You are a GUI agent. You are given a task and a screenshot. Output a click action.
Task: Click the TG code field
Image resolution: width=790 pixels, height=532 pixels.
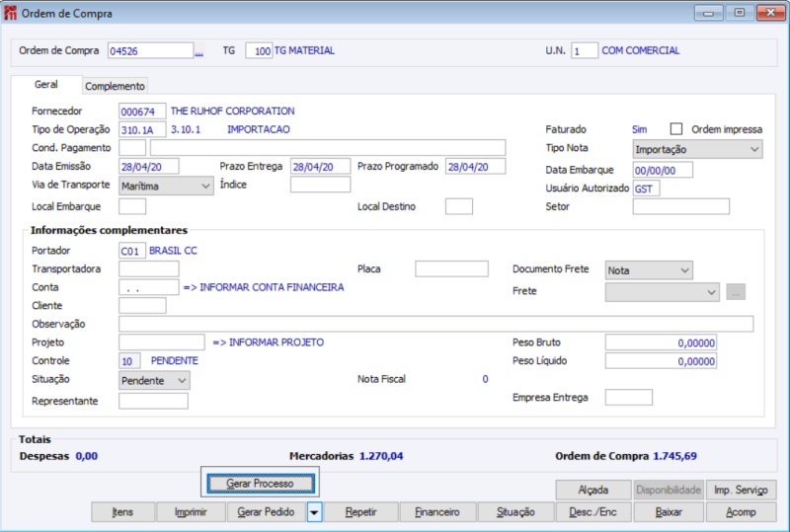point(259,51)
